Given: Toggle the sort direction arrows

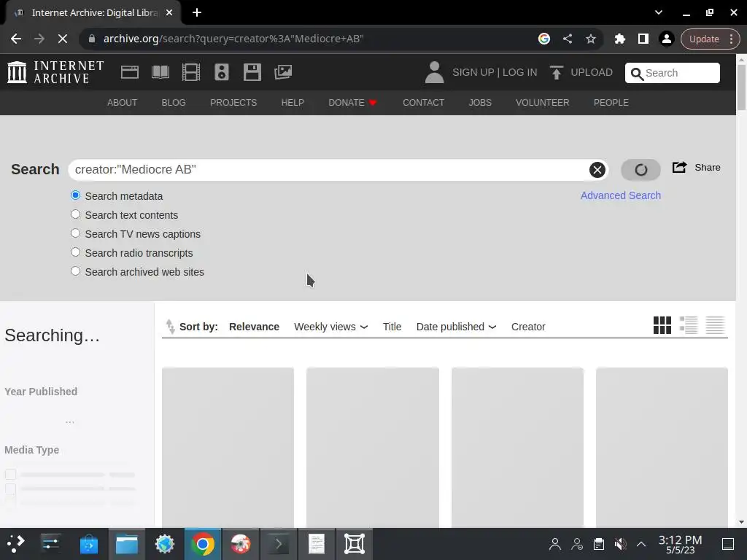Looking at the screenshot, I should click(170, 327).
